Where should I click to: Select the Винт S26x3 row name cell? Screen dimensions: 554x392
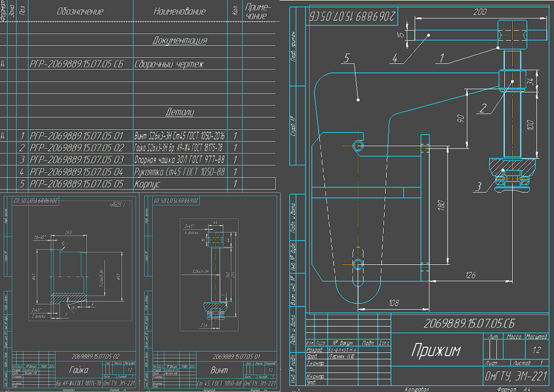pyautogui.click(x=179, y=136)
